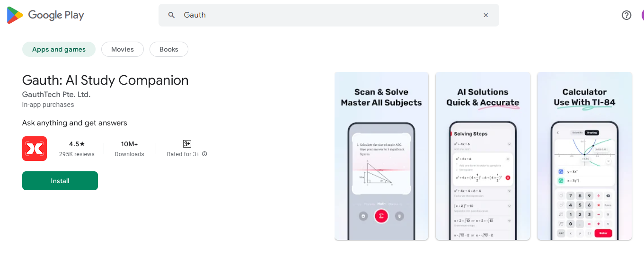Click the content rating info icon
The image size is (644, 256).
click(x=205, y=154)
